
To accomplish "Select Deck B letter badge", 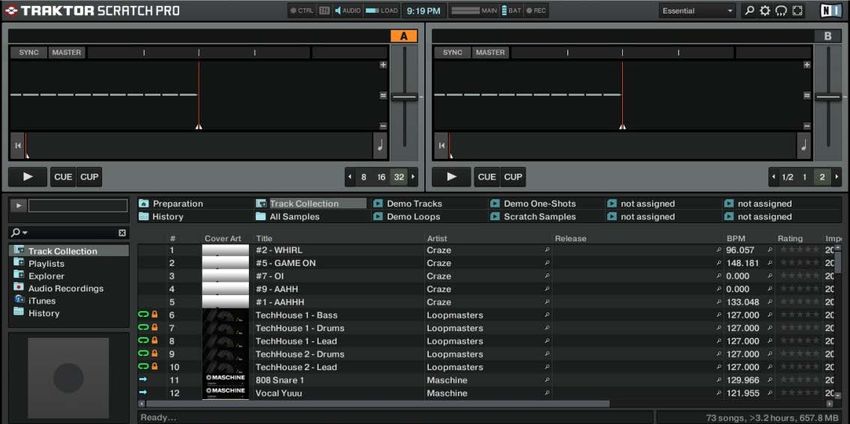I will coord(828,36).
